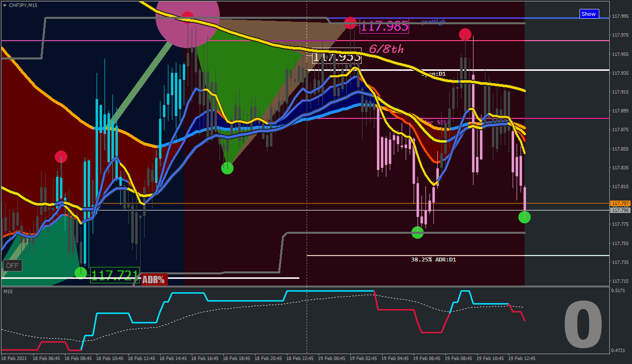
Task: Select green dot at the green triangle's bottom tip
Action: [x=227, y=168]
